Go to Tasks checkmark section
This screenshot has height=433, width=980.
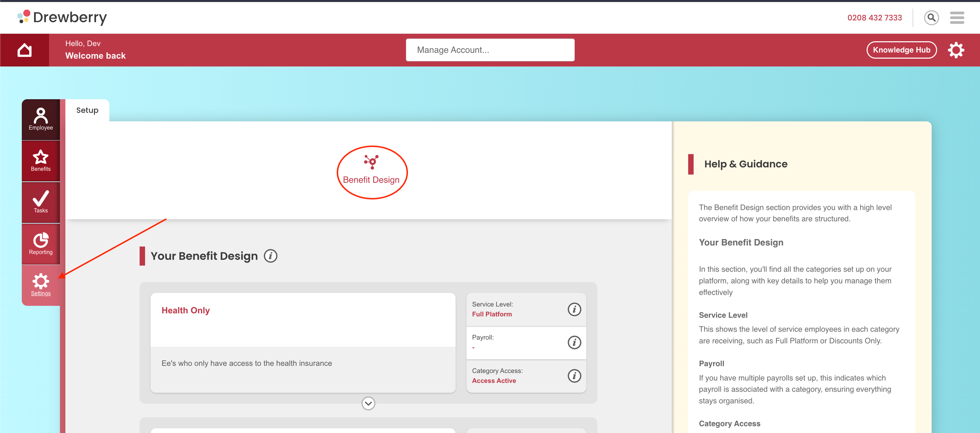click(41, 202)
